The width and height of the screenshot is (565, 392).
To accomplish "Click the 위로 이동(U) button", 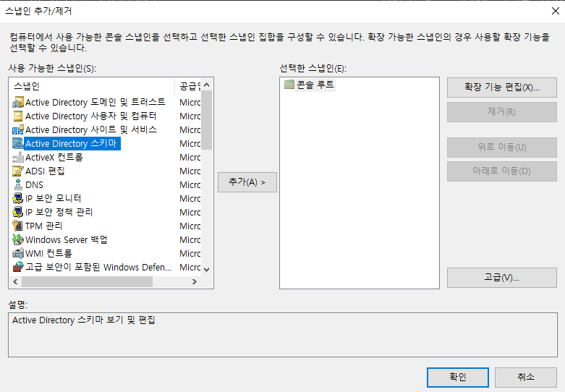I will (502, 148).
